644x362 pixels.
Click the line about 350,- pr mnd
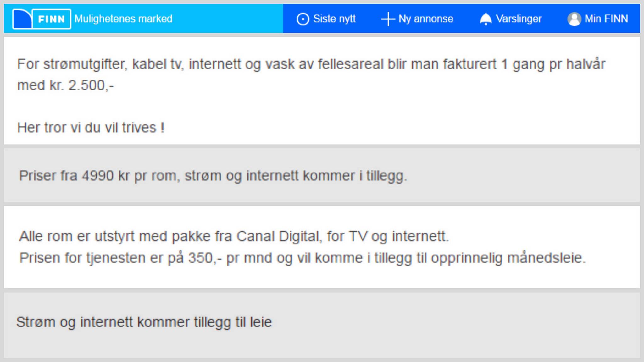302,258
